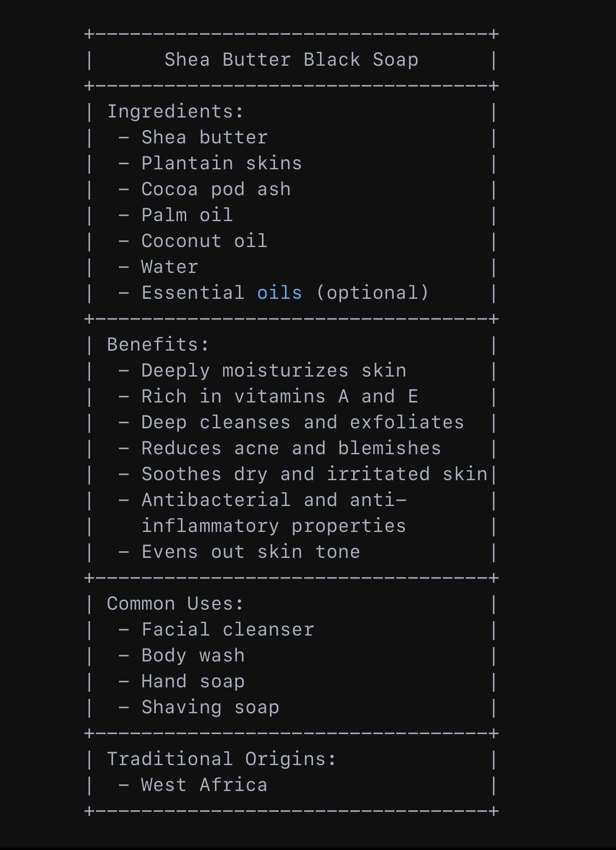Click the "(optional)" text
This screenshot has width=616, height=850.
[372, 293]
